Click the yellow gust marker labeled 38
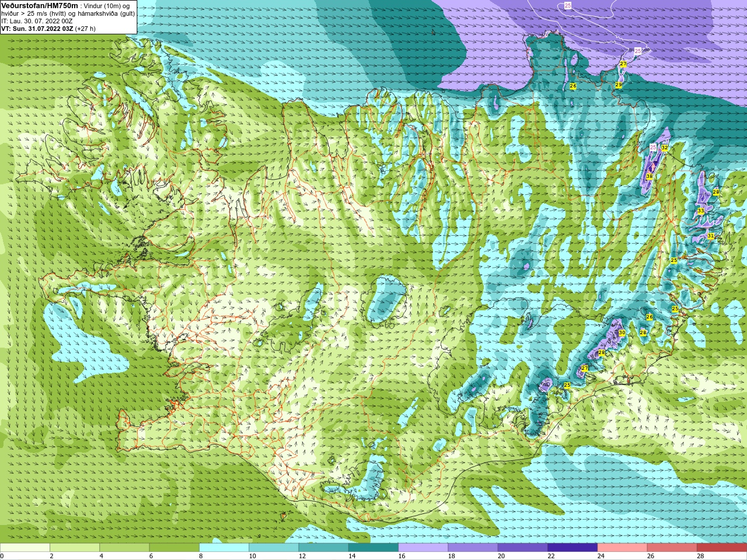 pos(649,176)
